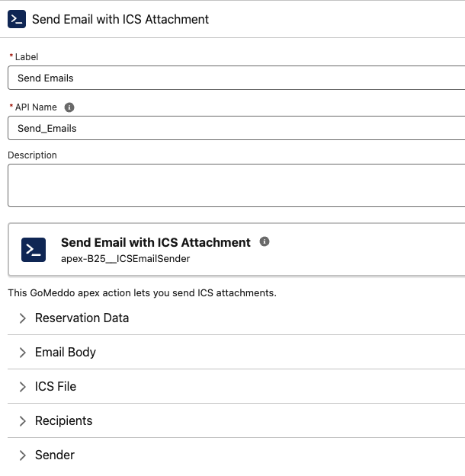The width and height of the screenshot is (465, 476).
Task: Click inside the Description text area
Action: tap(236, 186)
